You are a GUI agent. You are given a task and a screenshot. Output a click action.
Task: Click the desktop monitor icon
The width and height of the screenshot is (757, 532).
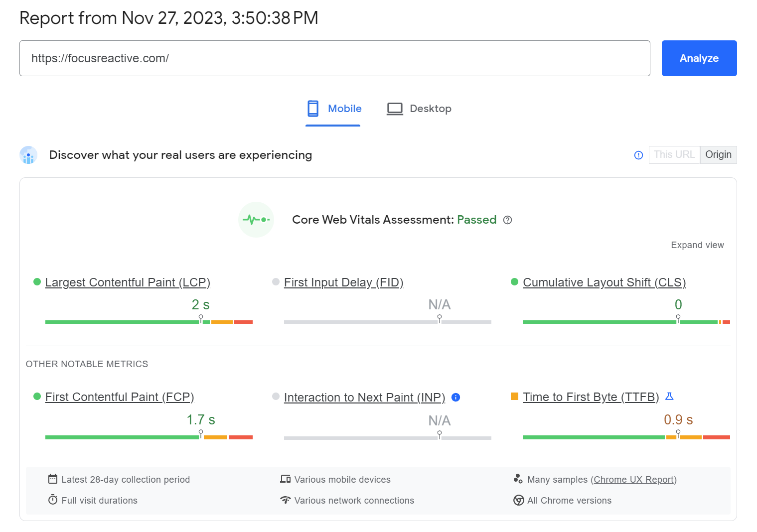(395, 109)
